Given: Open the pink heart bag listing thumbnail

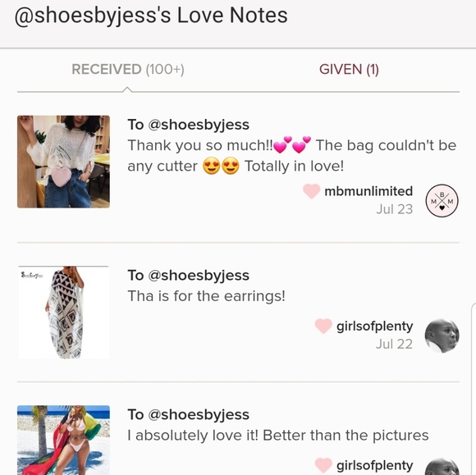Looking at the screenshot, I should 63,162.
